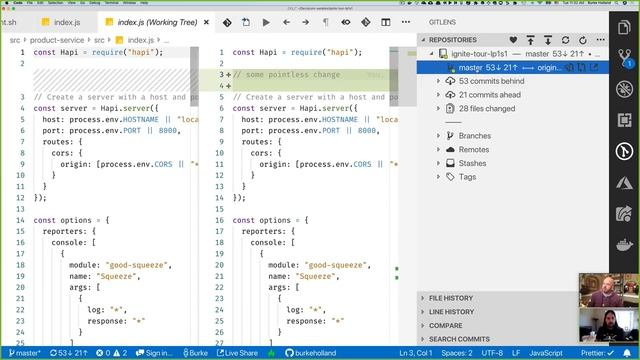Viewport: 640px width, 360px height.
Task: Expand the Tags node
Action: (x=439, y=177)
